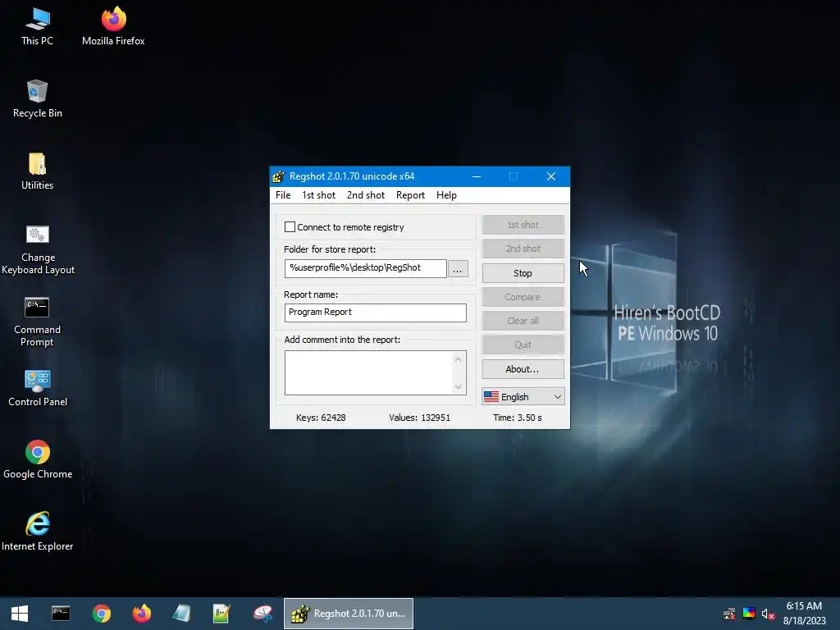Viewport: 840px width, 630px height.
Task: Click the greyed Clear all button
Action: (523, 321)
